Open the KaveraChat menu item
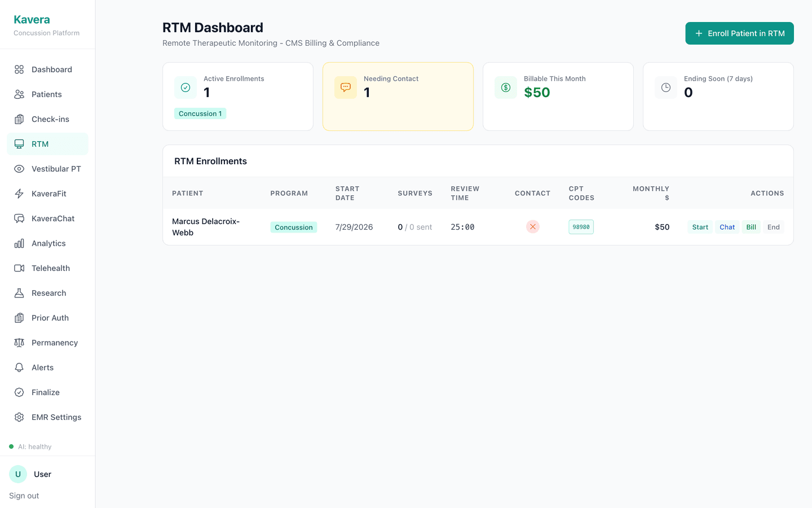Screen dimensions: 812x508 (47, 218)
